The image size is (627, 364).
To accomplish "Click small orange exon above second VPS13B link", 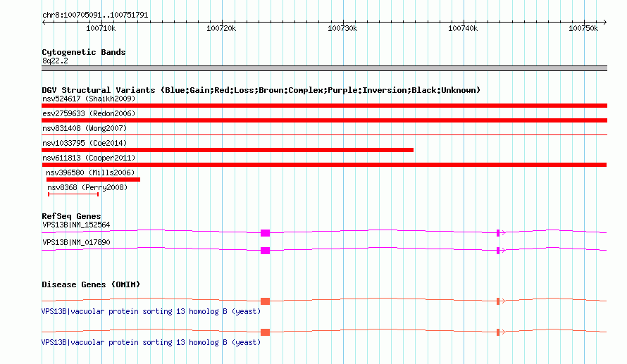I will (498, 332).
